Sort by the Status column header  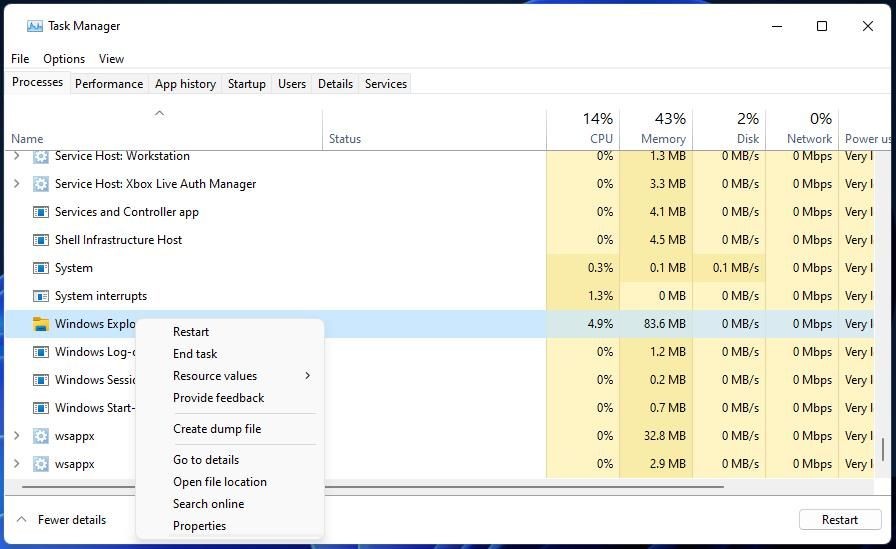tap(434, 129)
